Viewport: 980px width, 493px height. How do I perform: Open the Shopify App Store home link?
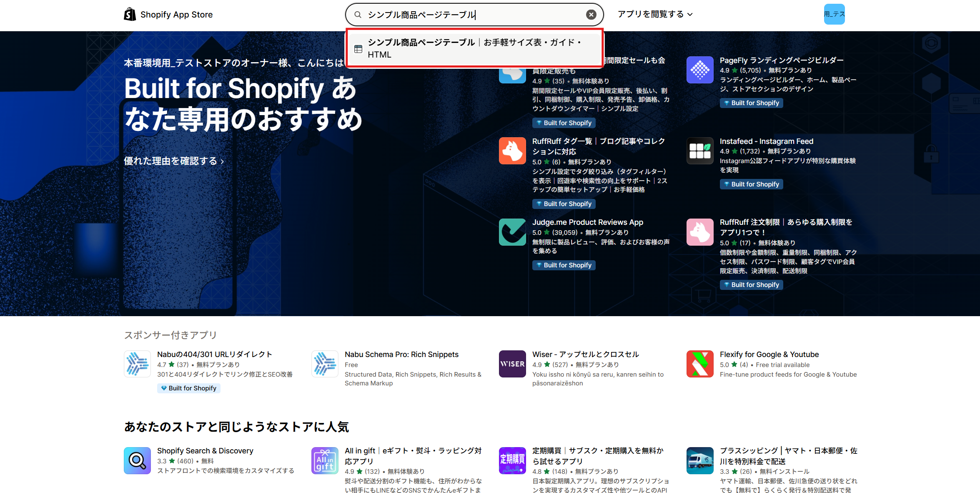[168, 14]
